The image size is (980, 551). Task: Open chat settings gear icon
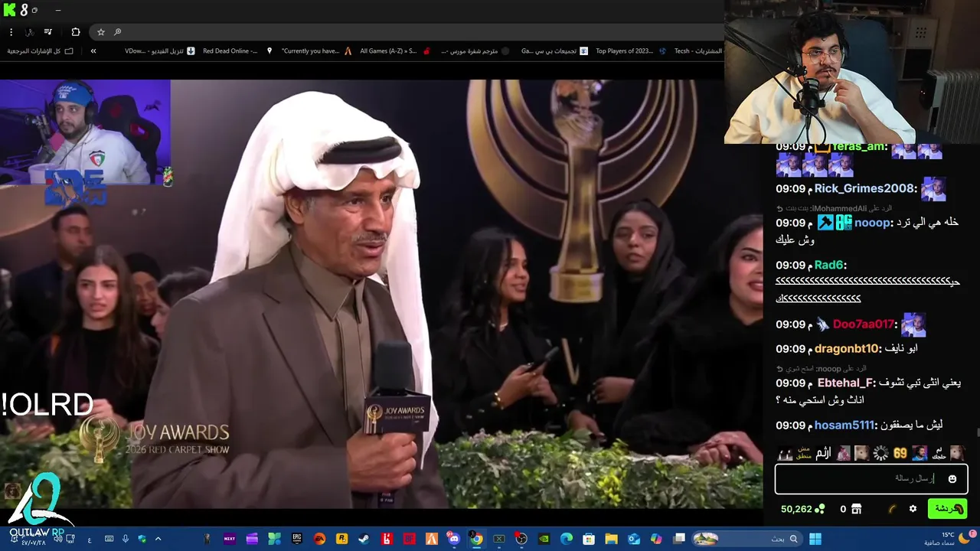913,509
